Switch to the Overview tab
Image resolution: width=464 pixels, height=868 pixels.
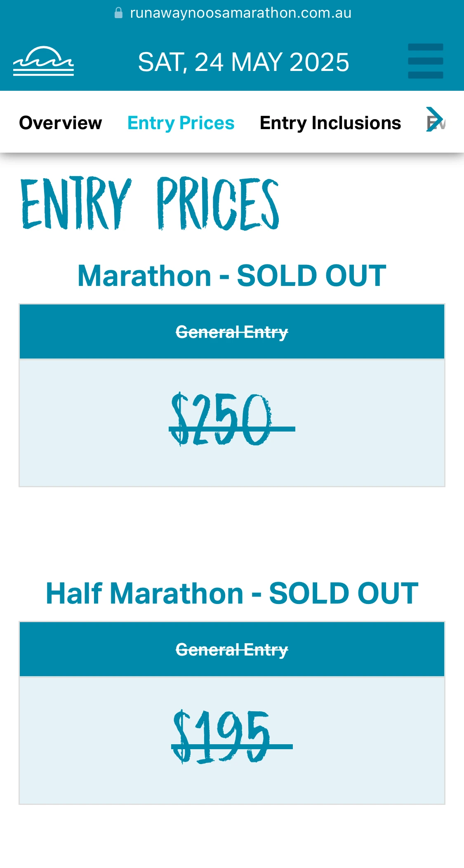(61, 123)
